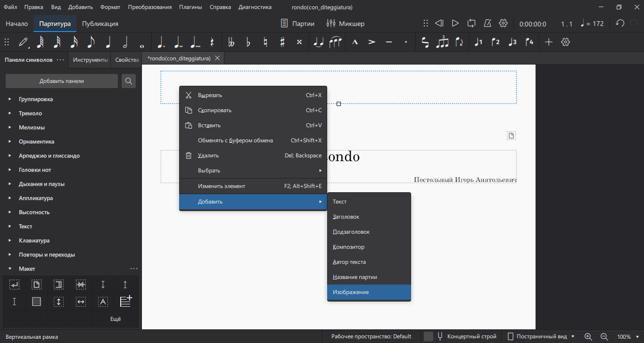Switch to voice 3
The image size is (644, 343).
click(x=512, y=42)
